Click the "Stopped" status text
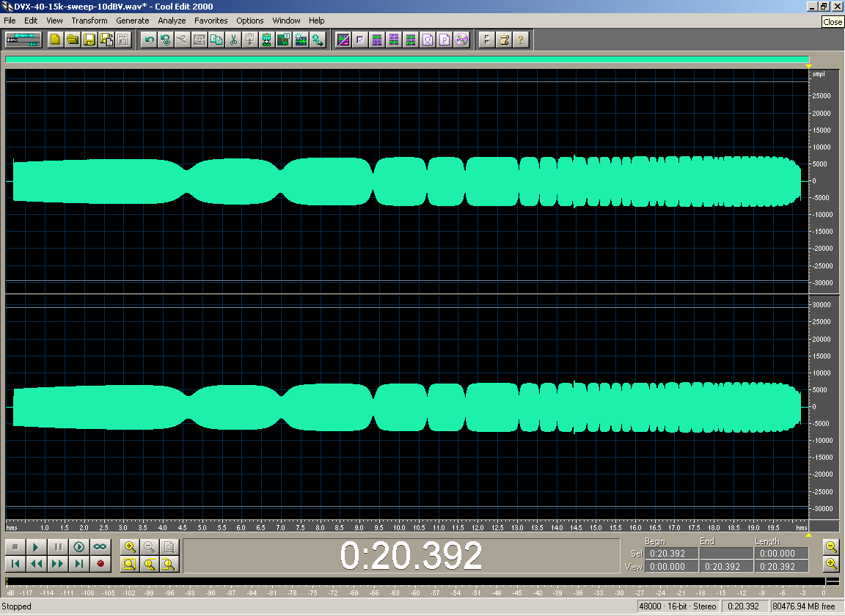Image resolution: width=845 pixels, height=616 pixels. pos(17,606)
